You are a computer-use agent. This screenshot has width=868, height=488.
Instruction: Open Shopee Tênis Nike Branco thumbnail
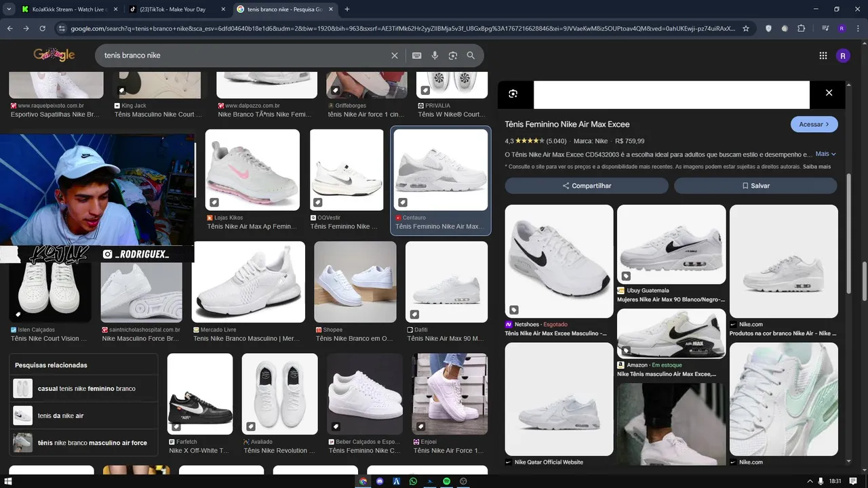tap(355, 282)
